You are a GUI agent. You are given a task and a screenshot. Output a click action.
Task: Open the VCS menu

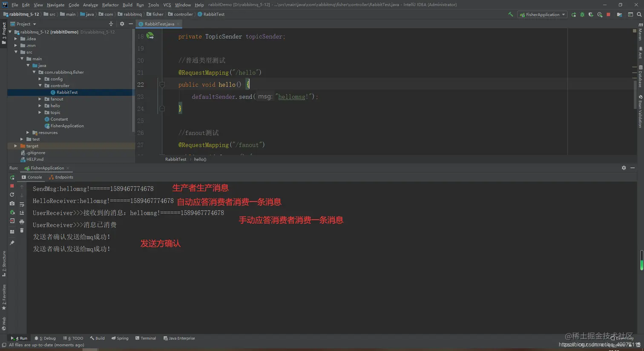pos(167,5)
